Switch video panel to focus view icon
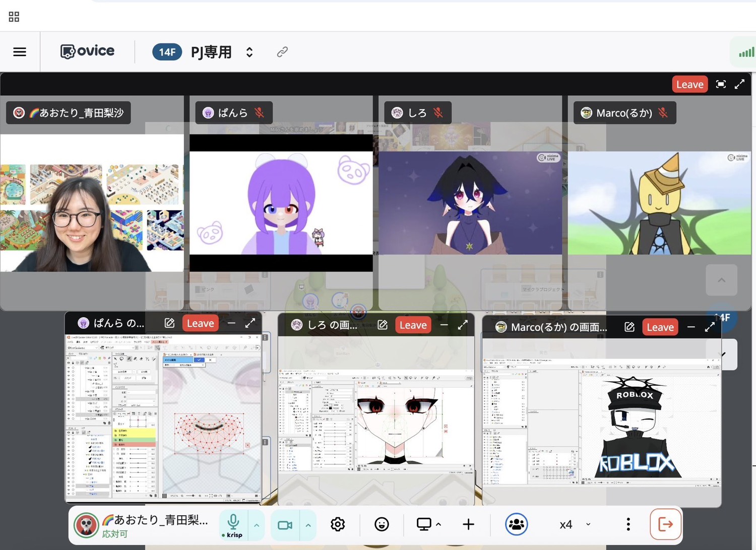The image size is (756, 550). [721, 84]
